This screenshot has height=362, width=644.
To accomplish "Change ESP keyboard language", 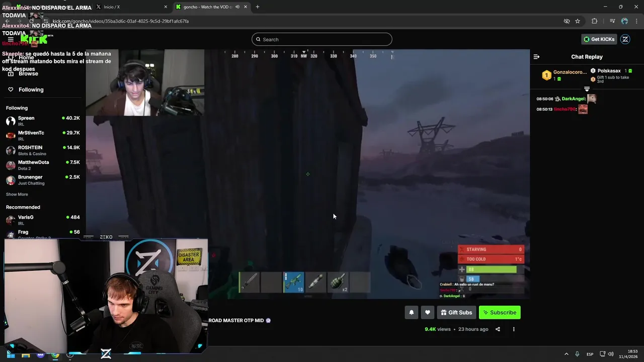I will coord(590,354).
